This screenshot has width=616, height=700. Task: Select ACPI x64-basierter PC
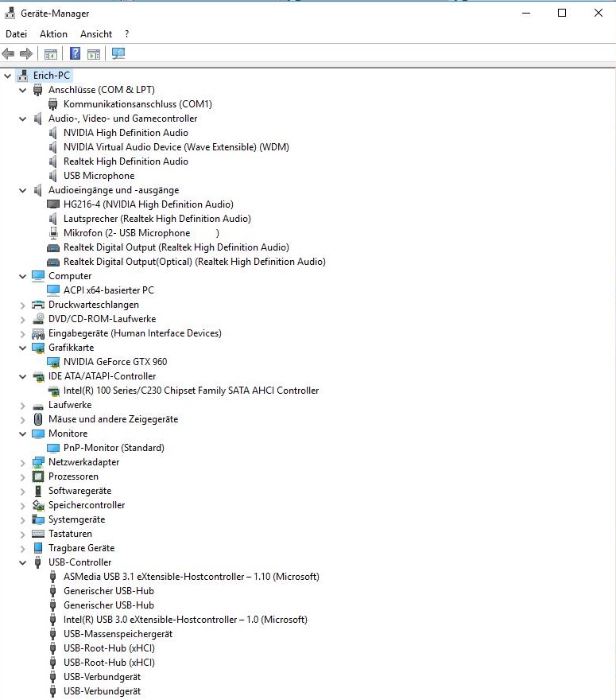[x=109, y=290]
